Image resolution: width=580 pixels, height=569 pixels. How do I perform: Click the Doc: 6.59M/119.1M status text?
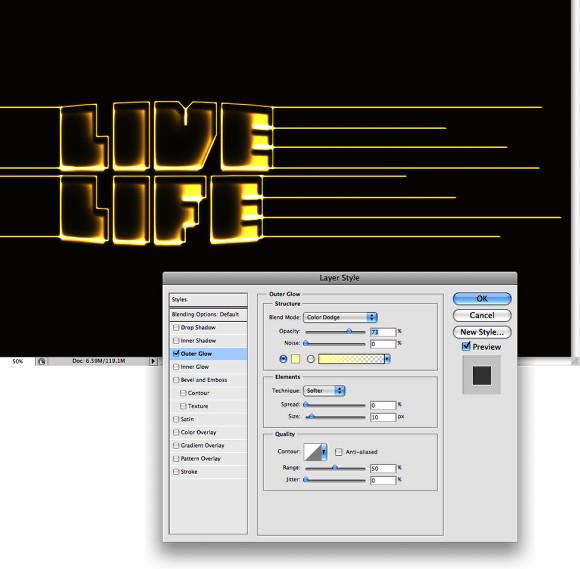[x=98, y=361]
